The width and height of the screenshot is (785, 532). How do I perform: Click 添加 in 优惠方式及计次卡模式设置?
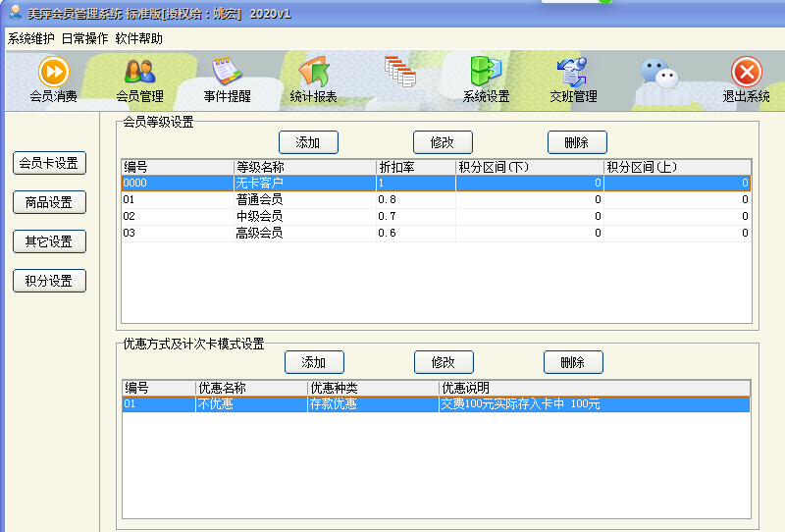314,362
